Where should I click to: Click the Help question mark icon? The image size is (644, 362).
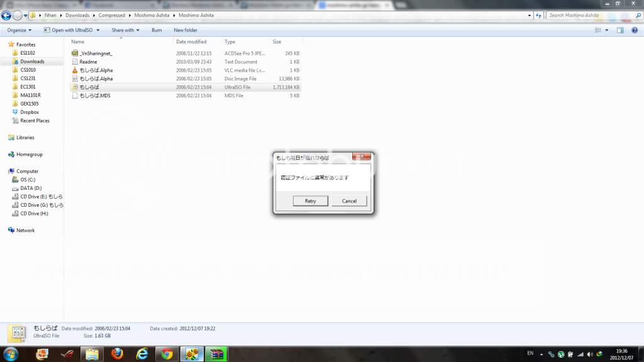tap(634, 30)
